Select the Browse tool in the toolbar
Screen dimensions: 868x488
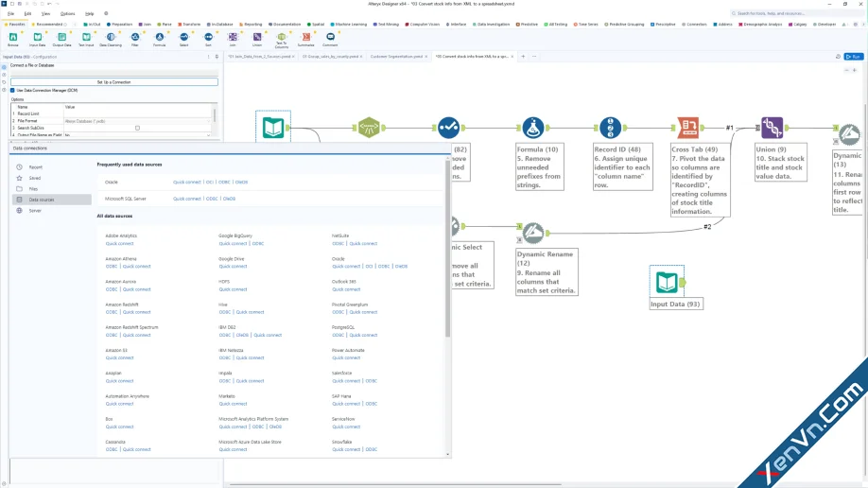12,39
